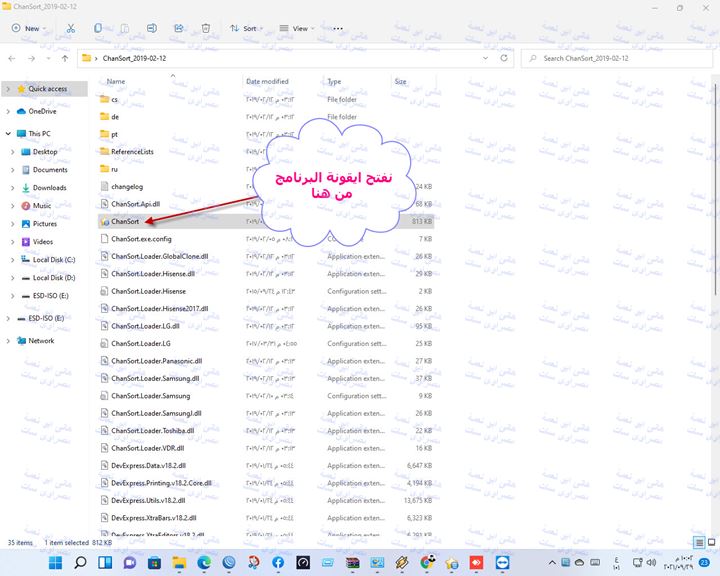Select Documents in navigation pane
The width and height of the screenshot is (720, 576).
click(50, 169)
